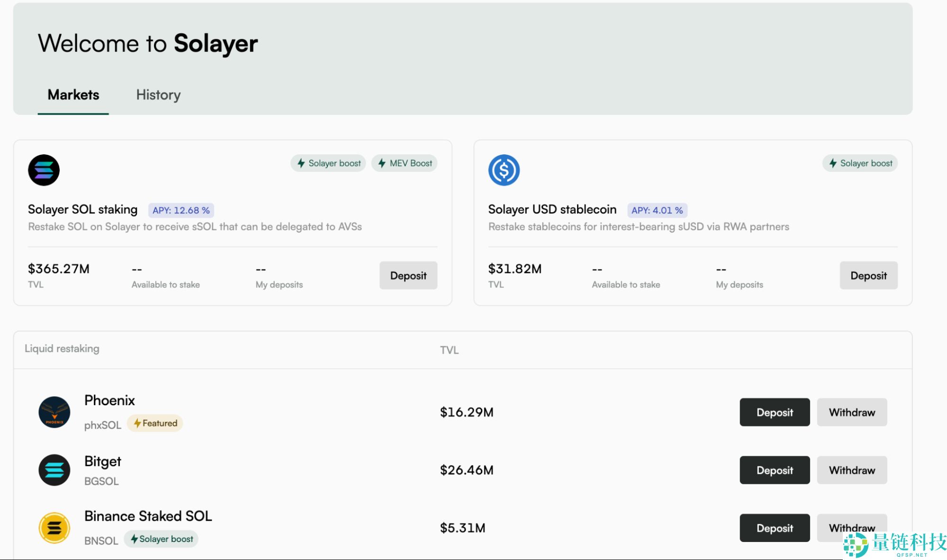Deposit into the Phoenix phxSOL pool

pos(775,412)
